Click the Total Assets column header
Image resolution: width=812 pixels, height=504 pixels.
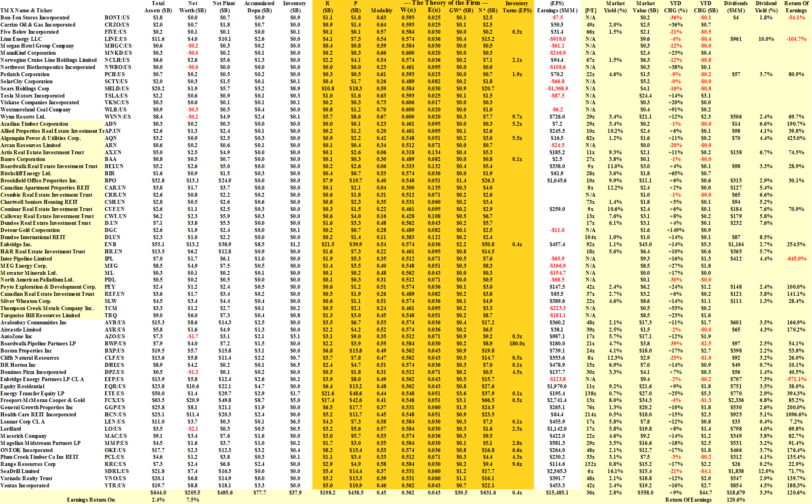[x=158, y=7]
